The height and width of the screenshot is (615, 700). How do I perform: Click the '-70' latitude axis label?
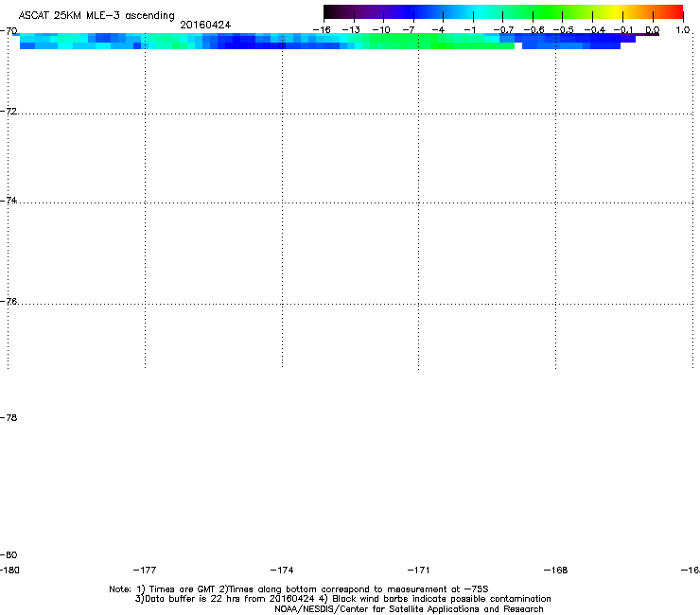click(x=9, y=31)
